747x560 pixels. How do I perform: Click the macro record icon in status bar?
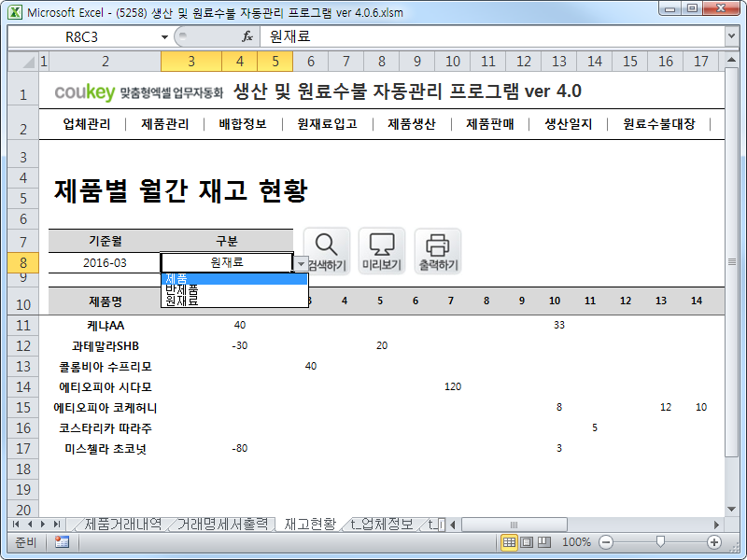pos(62,542)
